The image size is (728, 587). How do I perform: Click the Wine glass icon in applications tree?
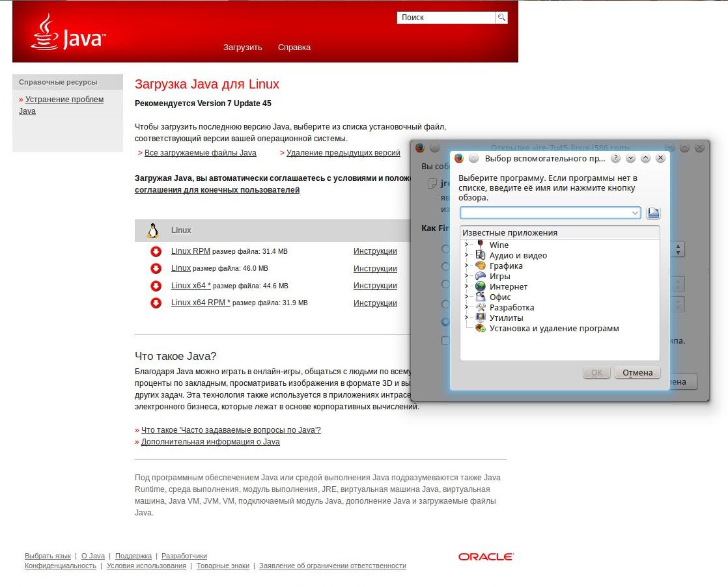pos(481,245)
